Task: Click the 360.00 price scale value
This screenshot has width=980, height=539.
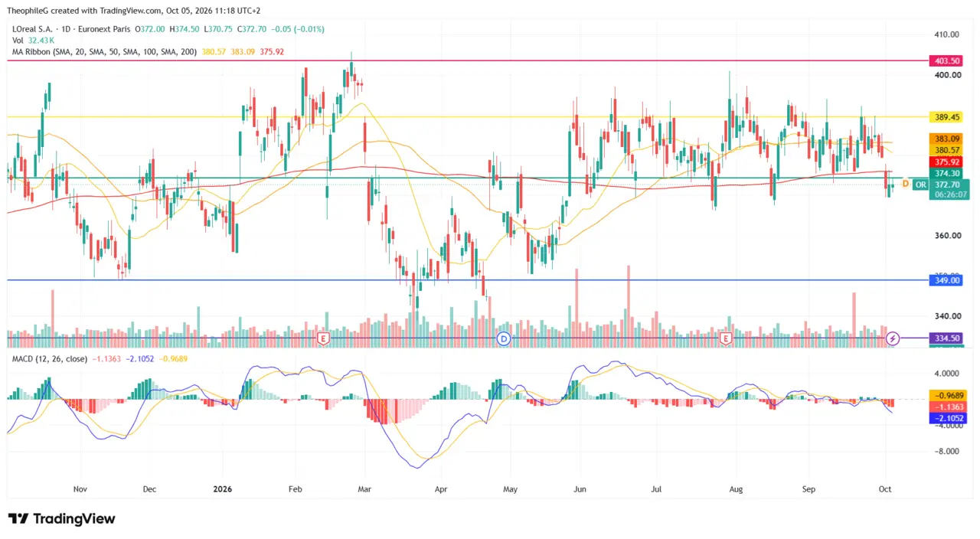Action: coord(947,235)
